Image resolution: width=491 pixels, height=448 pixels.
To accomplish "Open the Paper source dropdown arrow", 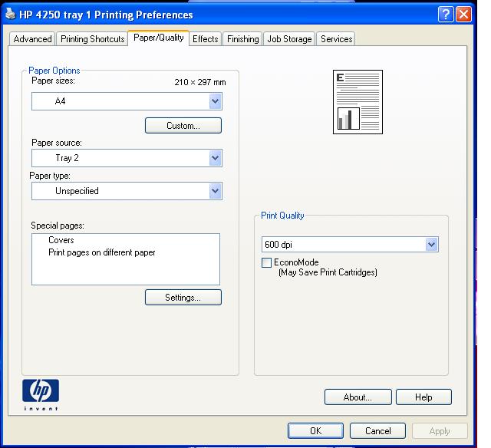I will [x=215, y=158].
